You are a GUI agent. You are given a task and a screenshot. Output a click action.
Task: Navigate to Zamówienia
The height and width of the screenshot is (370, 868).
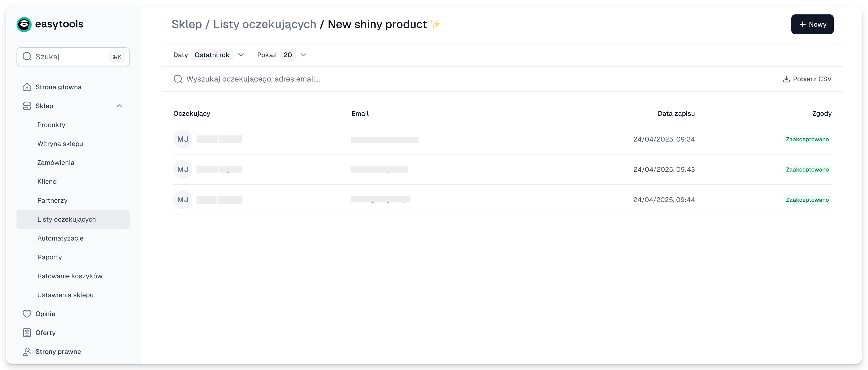pos(73,163)
